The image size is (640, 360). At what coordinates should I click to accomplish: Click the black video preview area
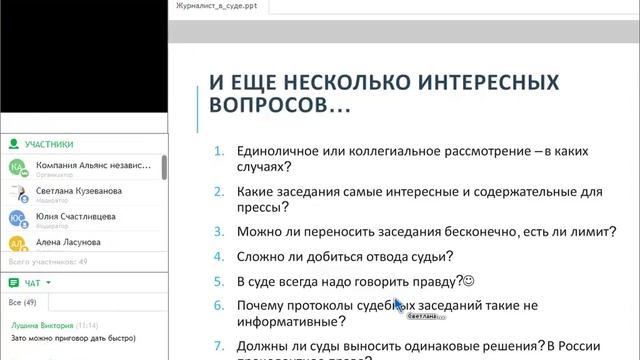click(x=84, y=56)
